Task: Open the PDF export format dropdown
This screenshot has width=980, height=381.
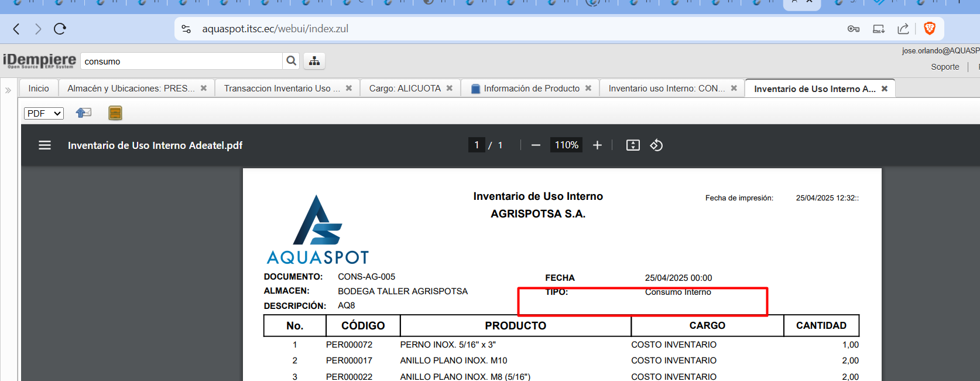Action: tap(44, 113)
